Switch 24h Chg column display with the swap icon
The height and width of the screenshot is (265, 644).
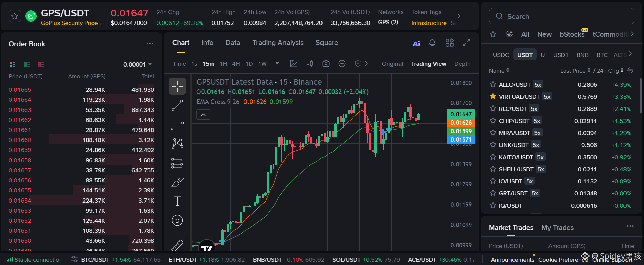630,70
